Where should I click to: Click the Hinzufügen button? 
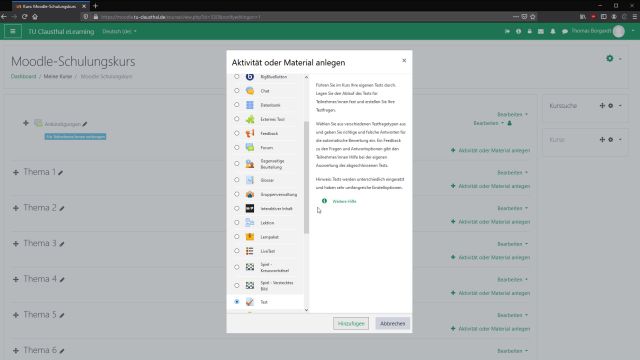(351, 323)
